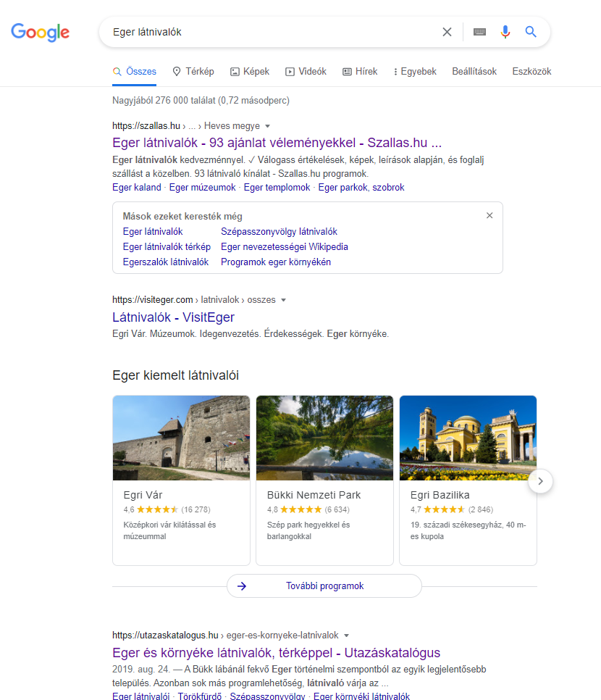601x700 pixels.
Task: Open the Eger kaland sitelink
Action: click(x=137, y=188)
